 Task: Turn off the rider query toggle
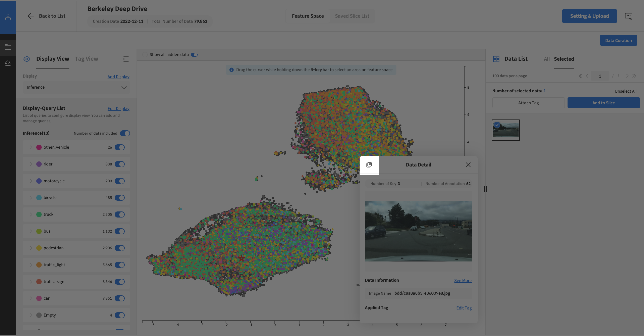point(120,164)
